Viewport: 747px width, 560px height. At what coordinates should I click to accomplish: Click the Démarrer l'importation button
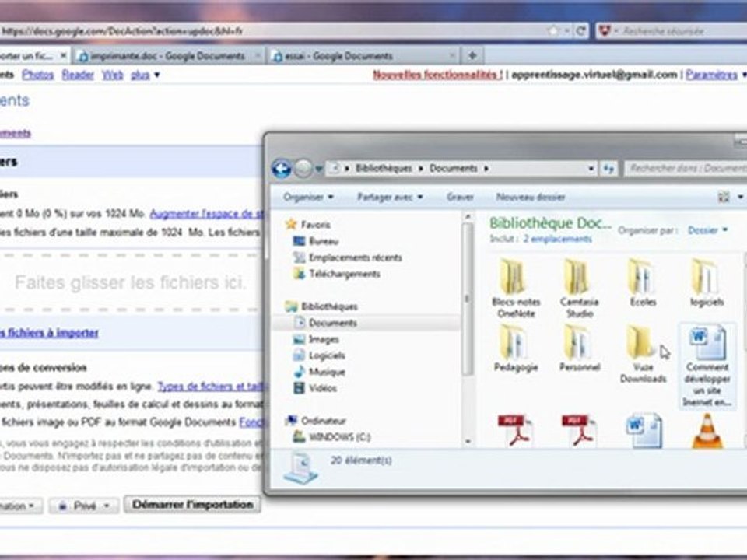192,505
